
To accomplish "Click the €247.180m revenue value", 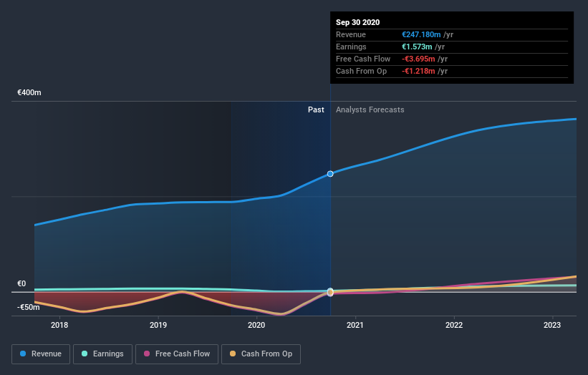I will coord(421,34).
